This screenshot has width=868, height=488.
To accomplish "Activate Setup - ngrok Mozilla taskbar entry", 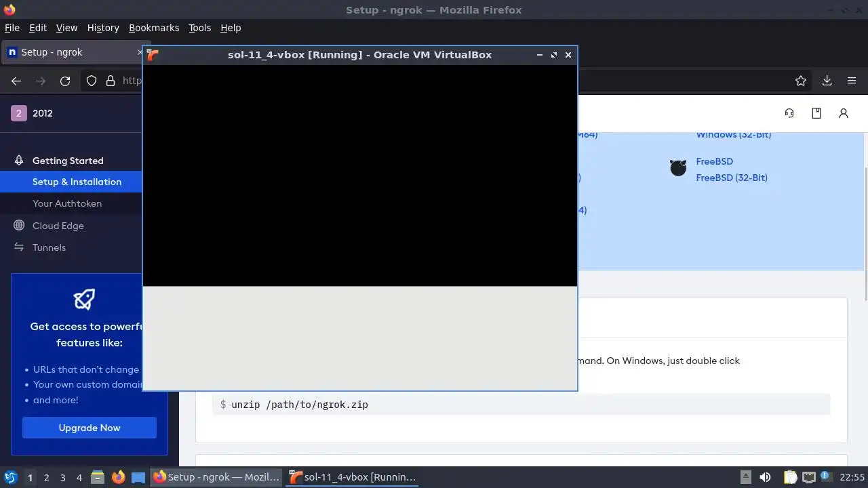I will point(216,477).
